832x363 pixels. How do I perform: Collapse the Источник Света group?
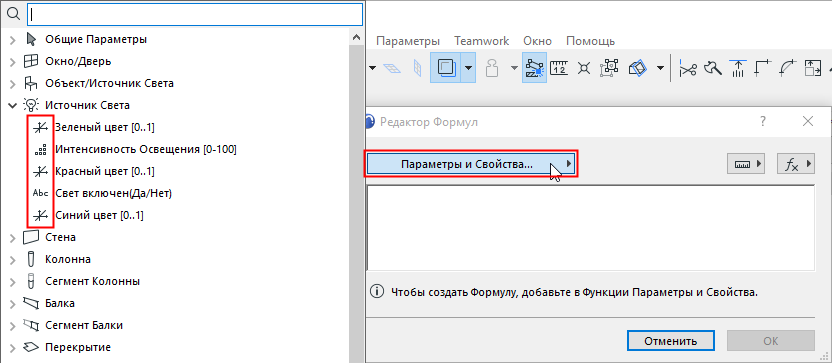click(13, 106)
